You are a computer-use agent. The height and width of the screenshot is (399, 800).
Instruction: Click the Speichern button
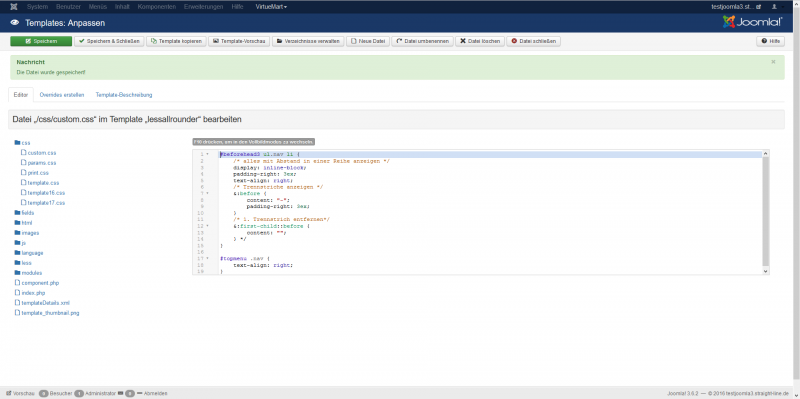click(41, 41)
